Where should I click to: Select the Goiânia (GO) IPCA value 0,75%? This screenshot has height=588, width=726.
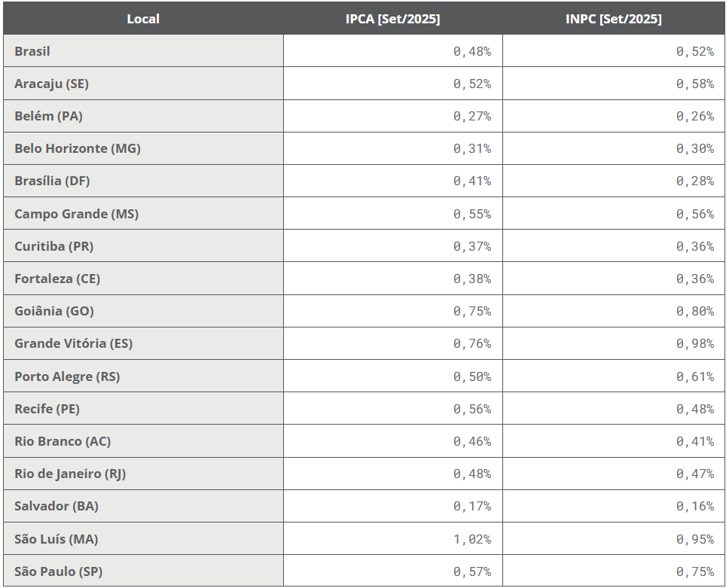pyautogui.click(x=472, y=311)
